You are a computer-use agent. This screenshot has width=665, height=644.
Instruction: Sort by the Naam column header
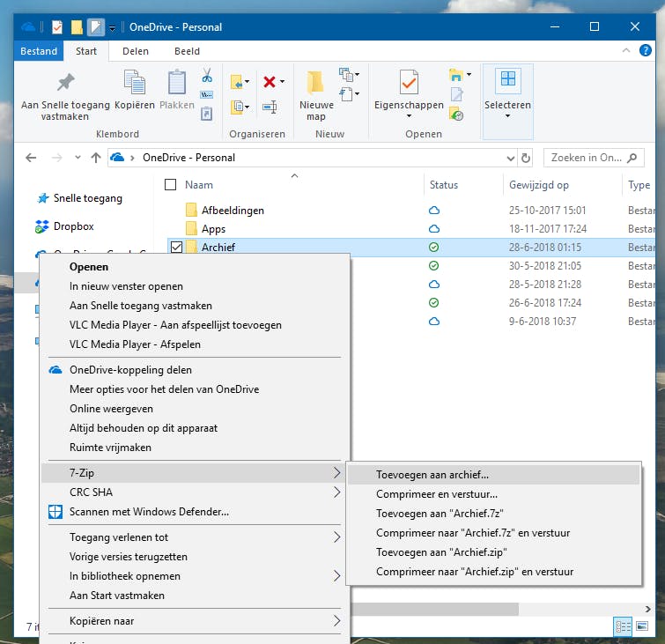tap(199, 185)
